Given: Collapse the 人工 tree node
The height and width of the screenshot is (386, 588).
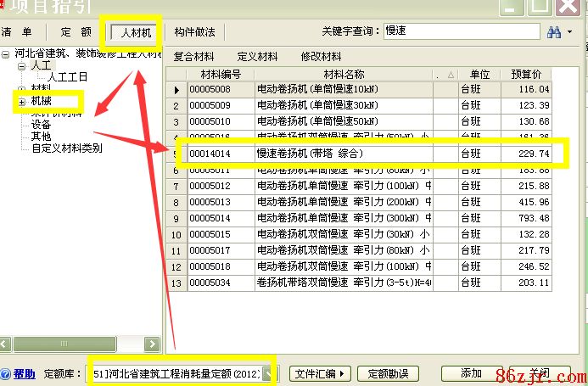Looking at the screenshot, I should 21,65.
